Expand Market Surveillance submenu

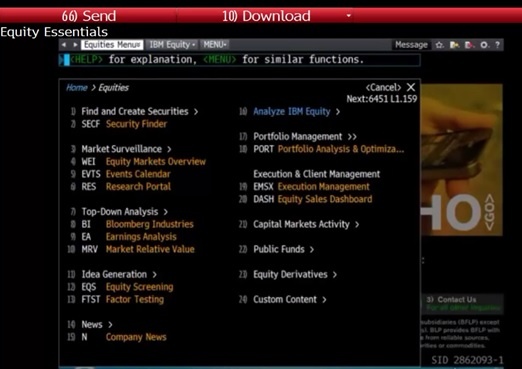coord(126,149)
